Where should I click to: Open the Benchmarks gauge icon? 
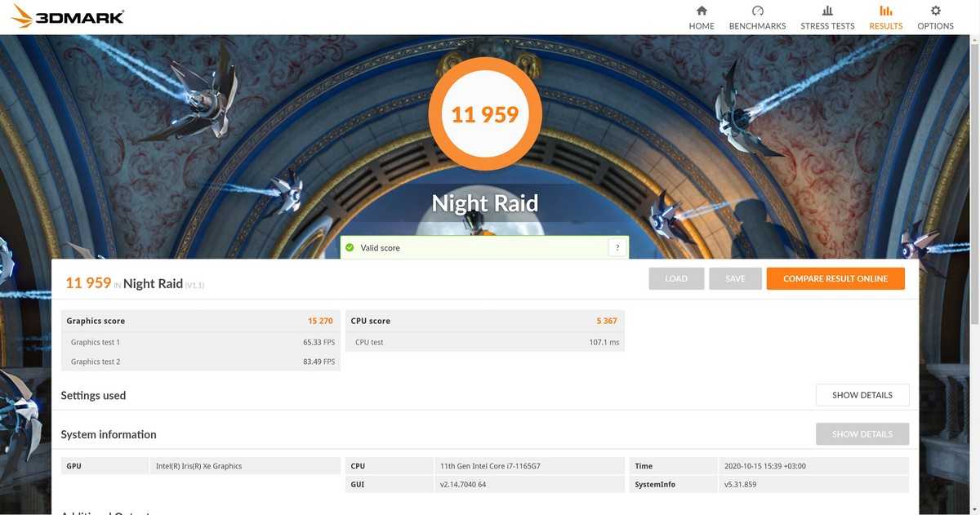[757, 11]
